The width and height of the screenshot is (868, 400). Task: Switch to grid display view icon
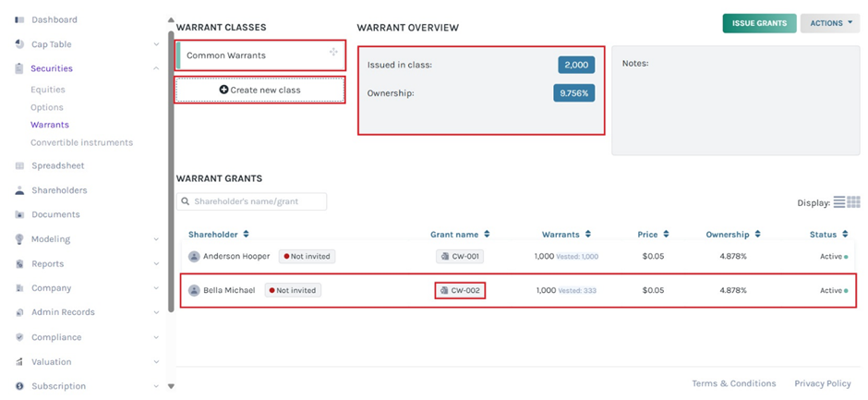[853, 202]
